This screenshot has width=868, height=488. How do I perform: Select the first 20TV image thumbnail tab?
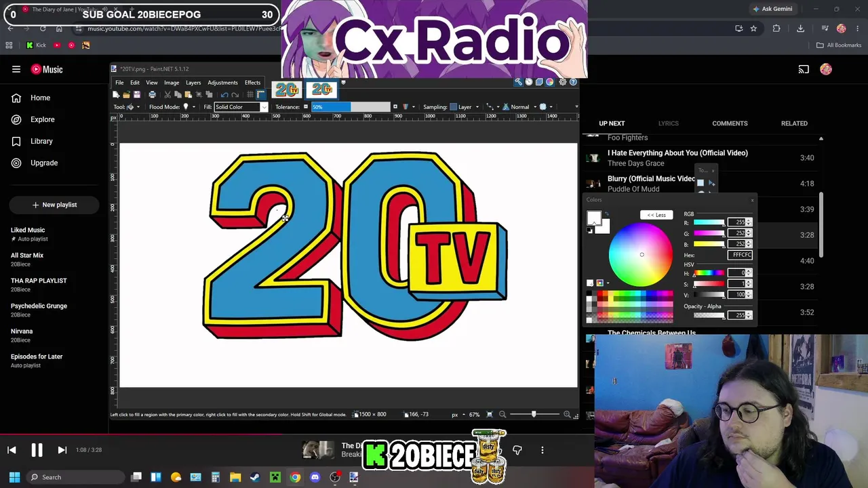pos(288,89)
